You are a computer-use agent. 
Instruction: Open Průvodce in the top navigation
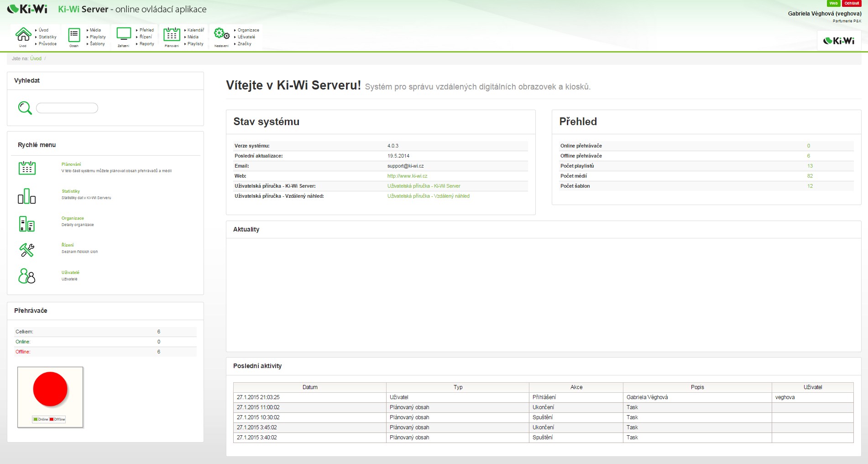47,44
